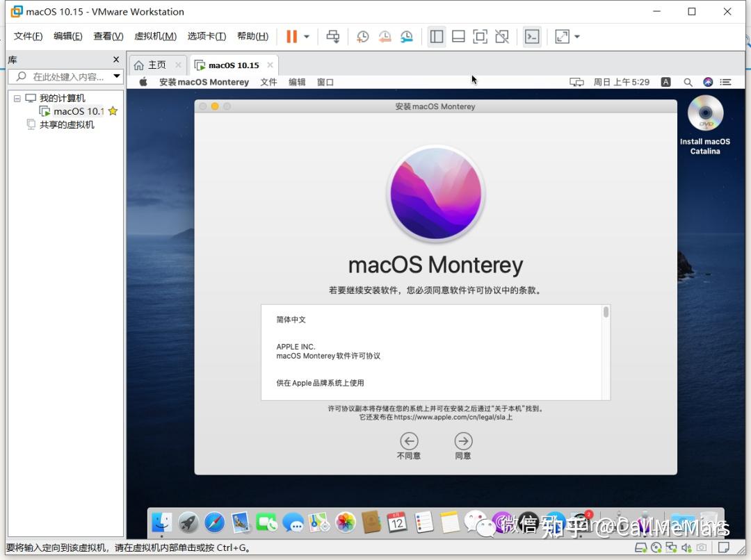Image resolution: width=751 pixels, height=560 pixels.
Task: Click the stretch guest display icon
Action: click(563, 36)
